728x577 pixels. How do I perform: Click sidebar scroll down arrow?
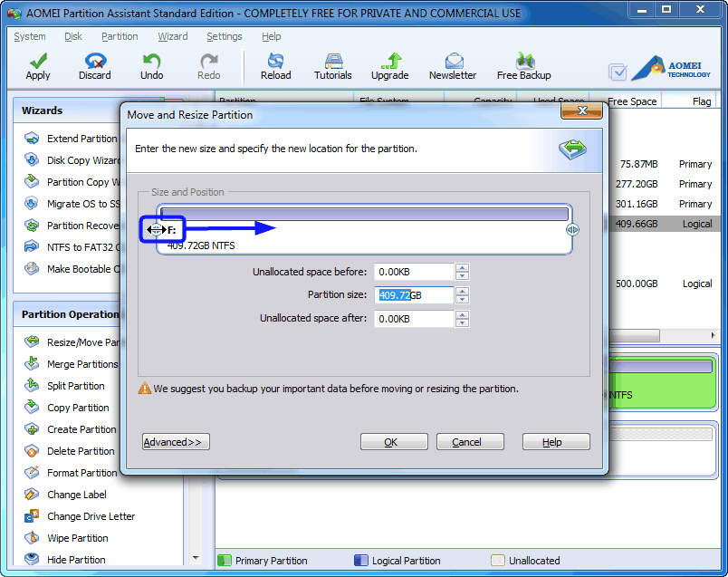(x=196, y=557)
